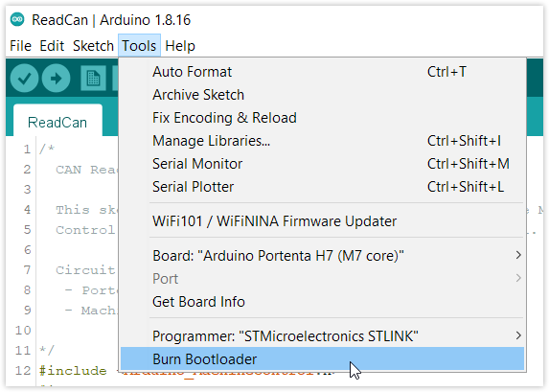Choose Archive Sketch menu entry
The width and height of the screenshot is (549, 392).
pos(322,95)
